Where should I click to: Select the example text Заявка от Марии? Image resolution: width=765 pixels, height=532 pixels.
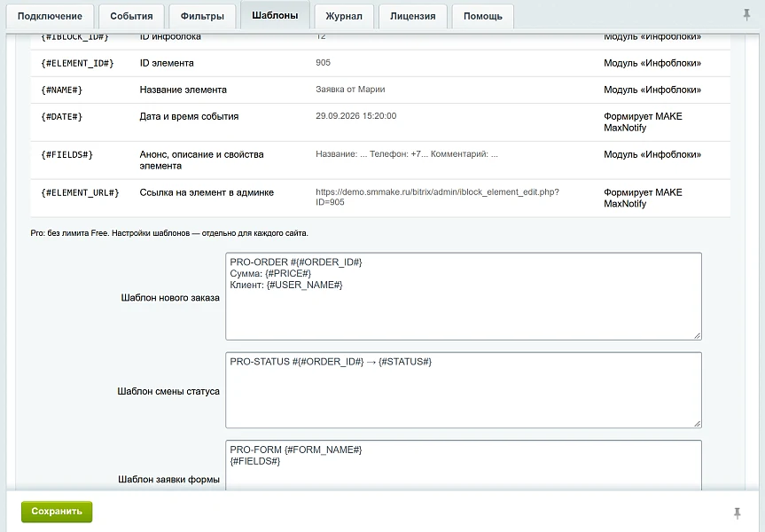point(350,90)
